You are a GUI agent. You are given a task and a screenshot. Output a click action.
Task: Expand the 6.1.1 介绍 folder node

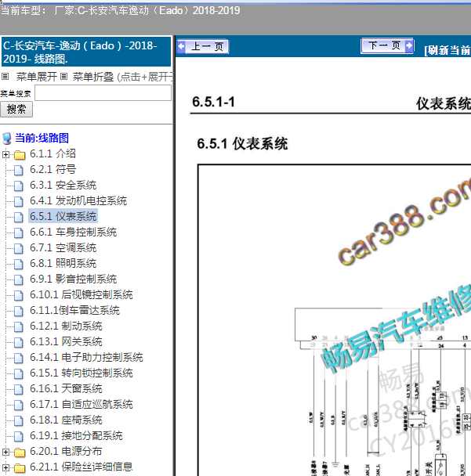[5, 154]
